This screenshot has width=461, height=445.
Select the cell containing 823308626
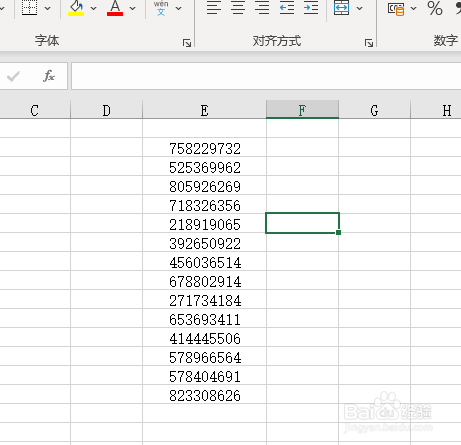204,394
